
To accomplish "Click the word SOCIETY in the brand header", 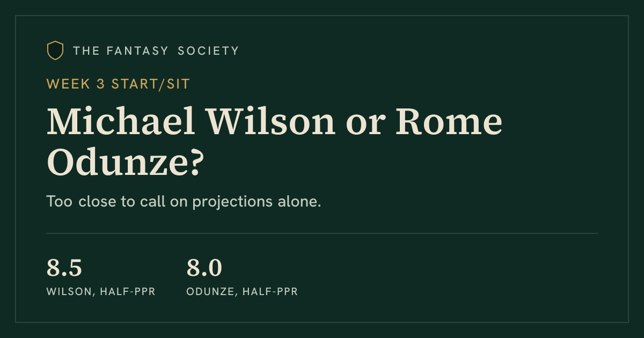I will click(209, 51).
